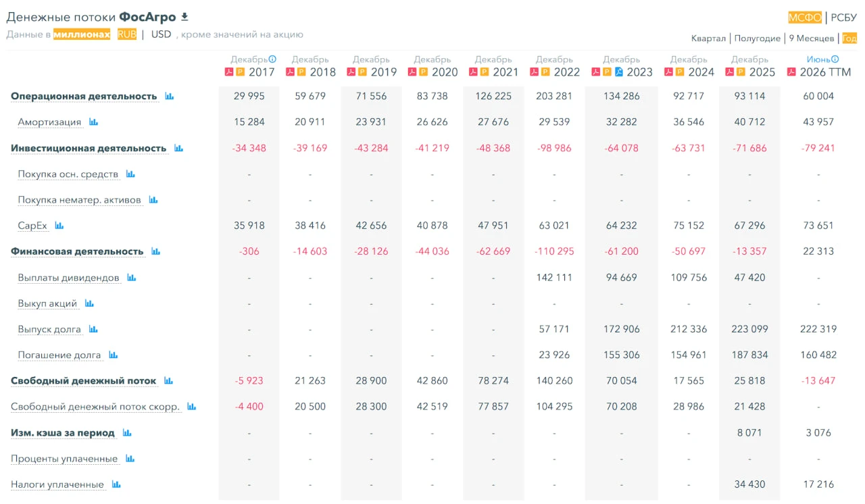865x504 pixels.
Task: Open the CapEx row label
Action: pyautogui.click(x=32, y=226)
